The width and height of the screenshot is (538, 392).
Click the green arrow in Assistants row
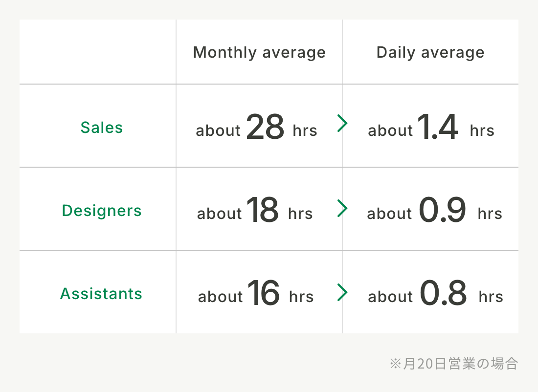click(342, 292)
